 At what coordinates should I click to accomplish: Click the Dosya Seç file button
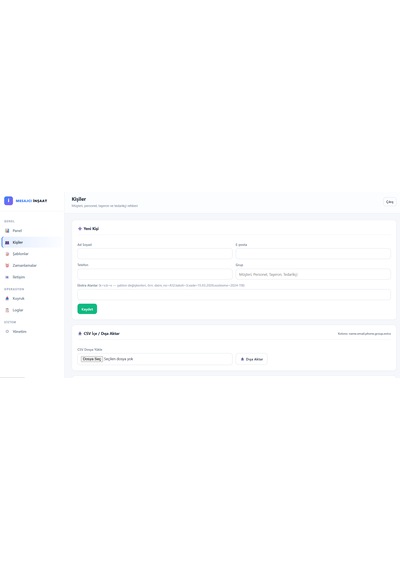92,359
